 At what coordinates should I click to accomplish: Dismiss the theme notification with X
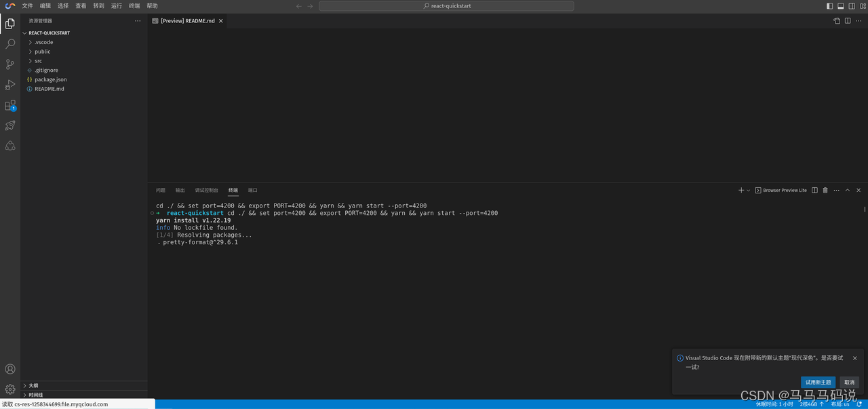pyautogui.click(x=855, y=358)
